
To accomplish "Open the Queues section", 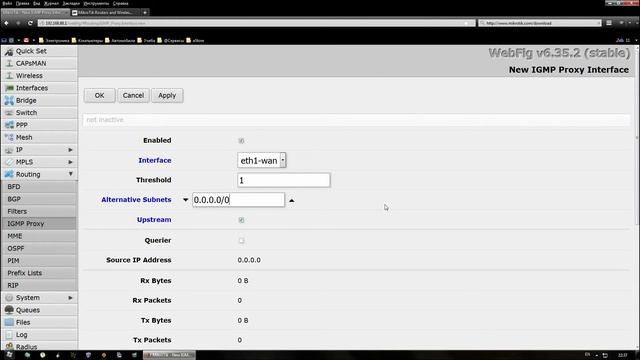I will pyautogui.click(x=39, y=310).
